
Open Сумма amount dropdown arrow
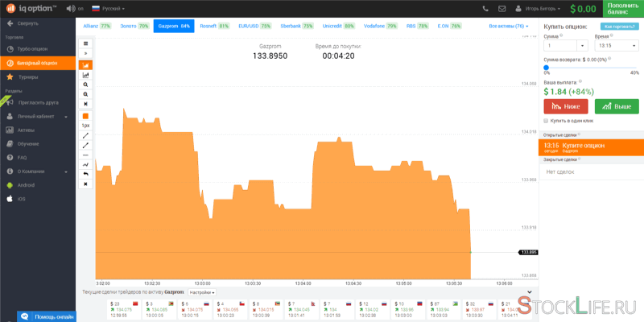(583, 46)
